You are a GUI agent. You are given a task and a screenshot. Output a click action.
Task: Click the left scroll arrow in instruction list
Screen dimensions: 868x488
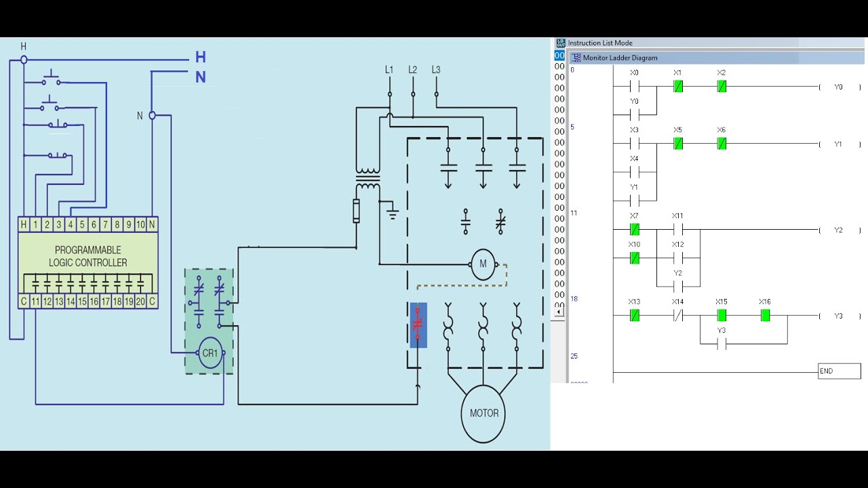click(559, 312)
